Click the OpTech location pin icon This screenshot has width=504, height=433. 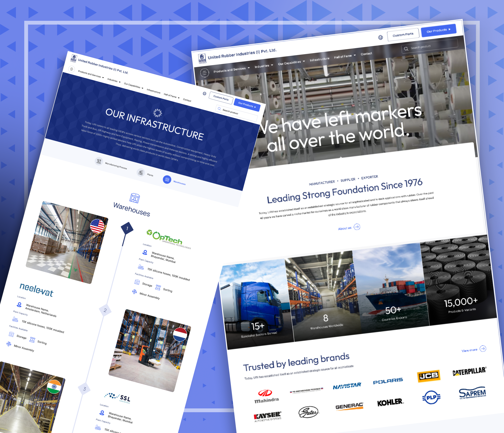[x=145, y=252]
